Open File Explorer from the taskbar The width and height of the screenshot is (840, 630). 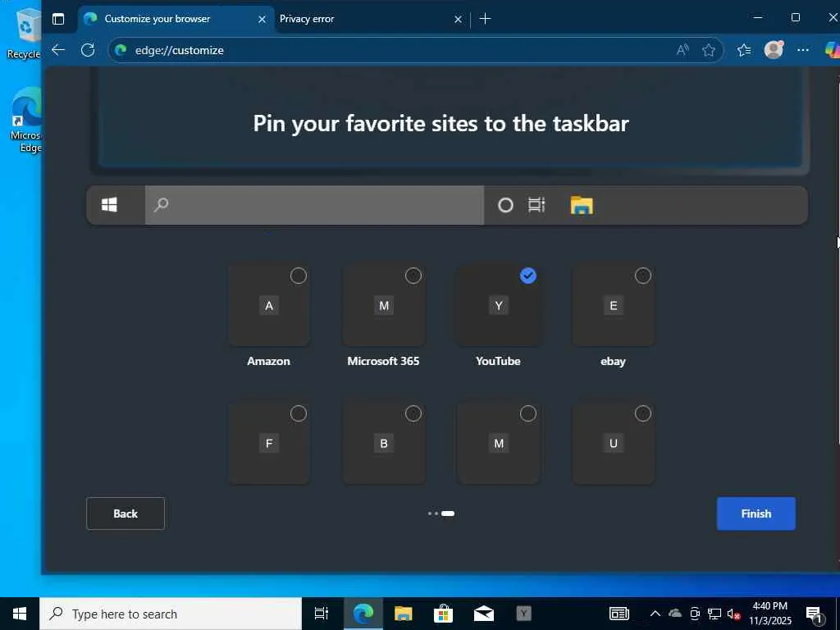pos(404,614)
